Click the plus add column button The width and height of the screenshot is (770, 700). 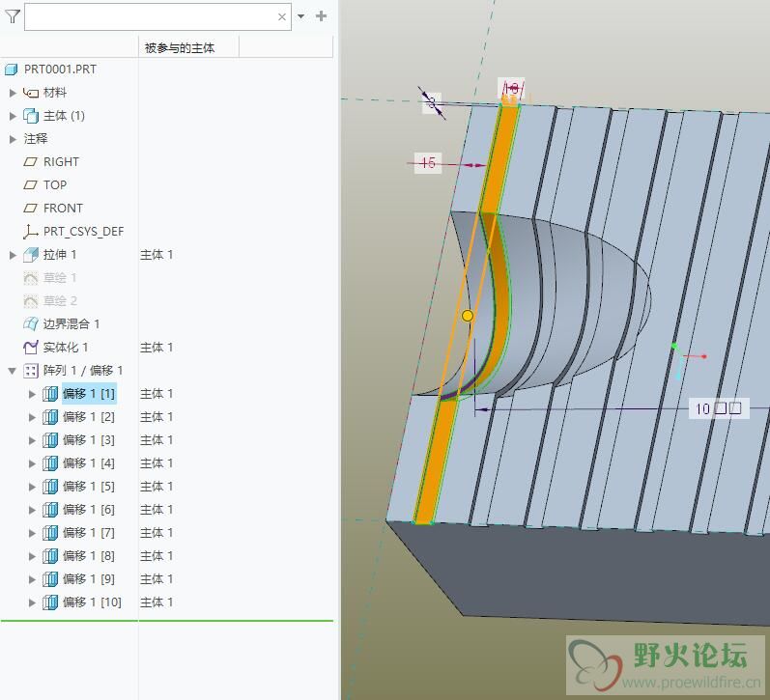[321, 16]
